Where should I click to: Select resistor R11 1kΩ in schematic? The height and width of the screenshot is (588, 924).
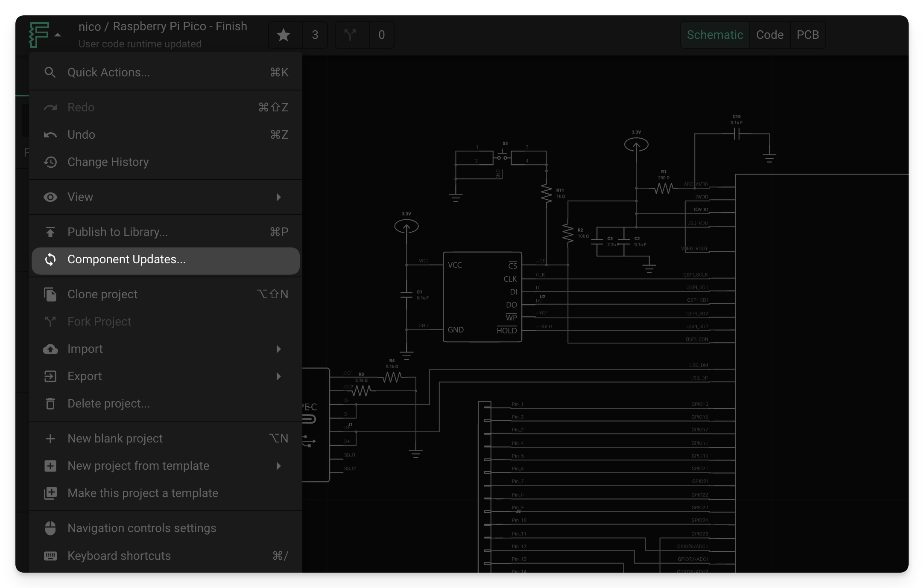[547, 194]
